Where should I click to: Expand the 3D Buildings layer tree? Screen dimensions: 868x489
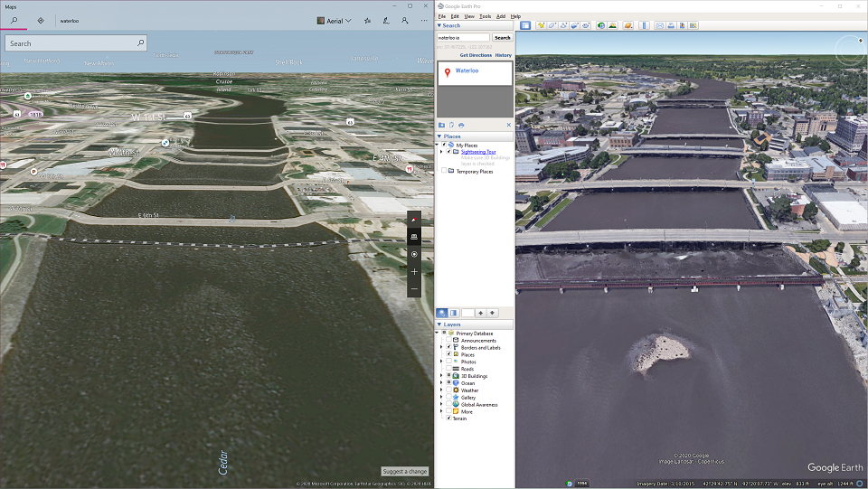441,376
